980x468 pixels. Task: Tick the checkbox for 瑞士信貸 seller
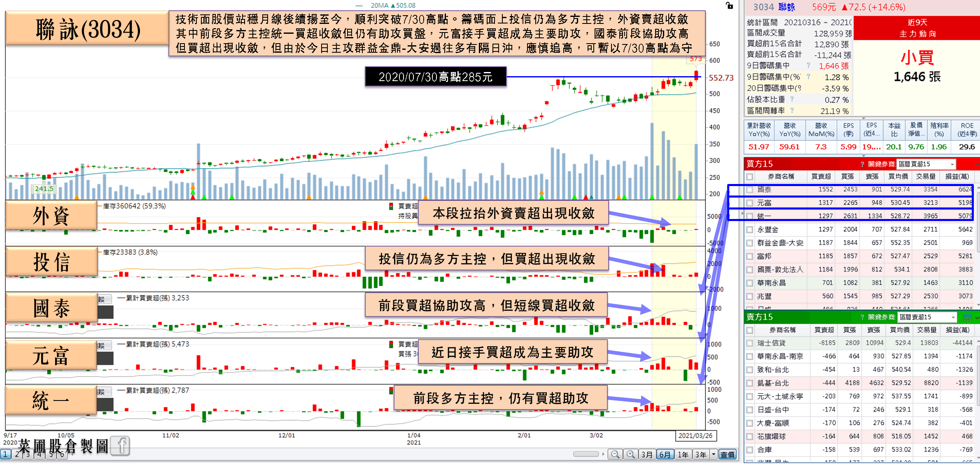(x=750, y=343)
